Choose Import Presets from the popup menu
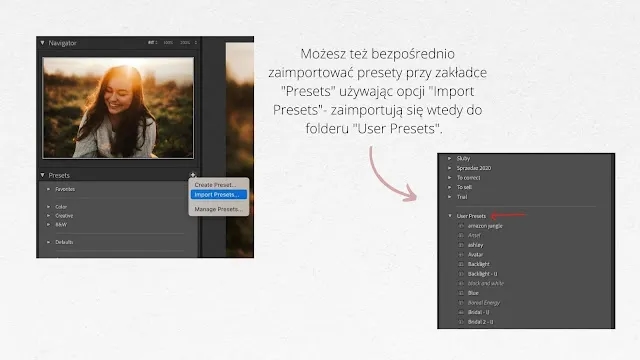 pyautogui.click(x=219, y=195)
